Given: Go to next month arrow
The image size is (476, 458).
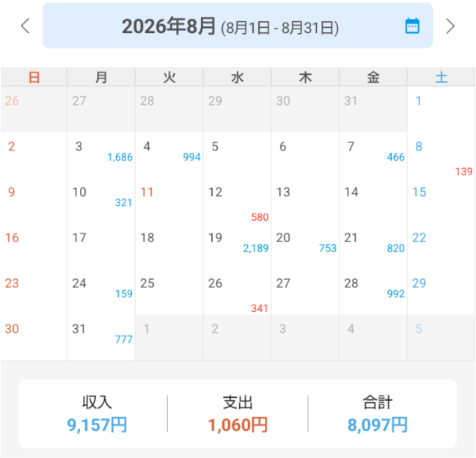Looking at the screenshot, I should tap(450, 26).
